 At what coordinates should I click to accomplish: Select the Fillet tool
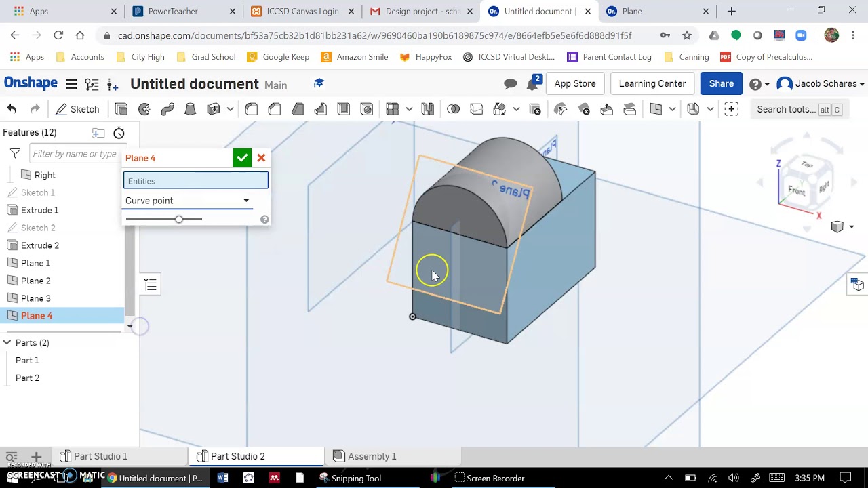[x=252, y=109]
